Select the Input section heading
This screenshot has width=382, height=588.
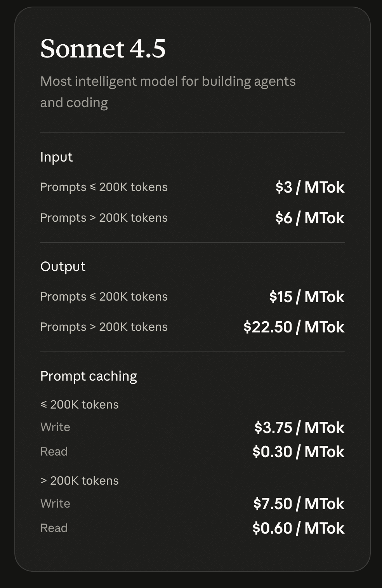click(56, 157)
